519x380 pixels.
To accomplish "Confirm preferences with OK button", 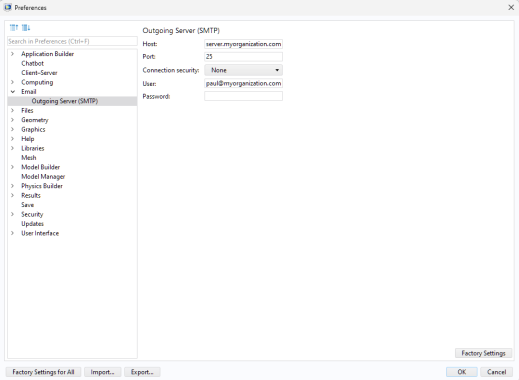I will [x=462, y=372].
